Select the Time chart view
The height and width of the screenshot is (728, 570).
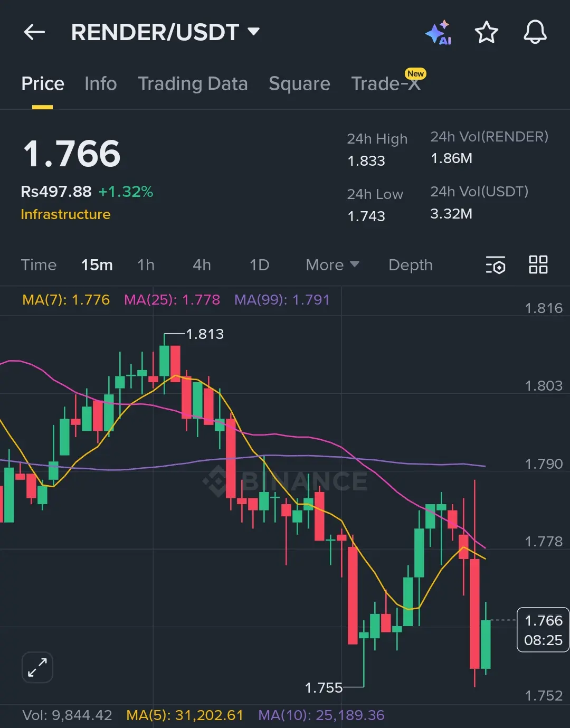(39, 265)
